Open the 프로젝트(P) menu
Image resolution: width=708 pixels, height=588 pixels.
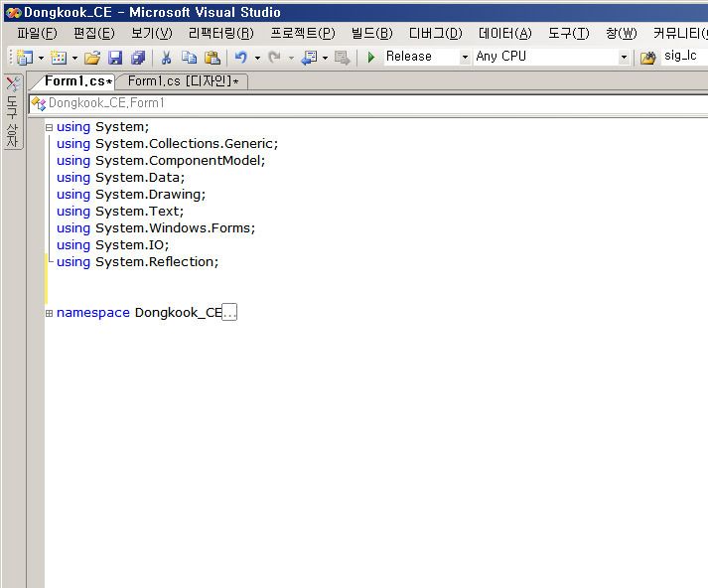click(303, 34)
